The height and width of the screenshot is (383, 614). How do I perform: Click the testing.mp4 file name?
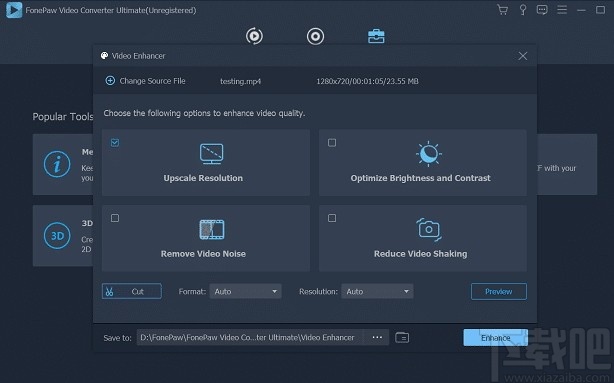coord(240,81)
